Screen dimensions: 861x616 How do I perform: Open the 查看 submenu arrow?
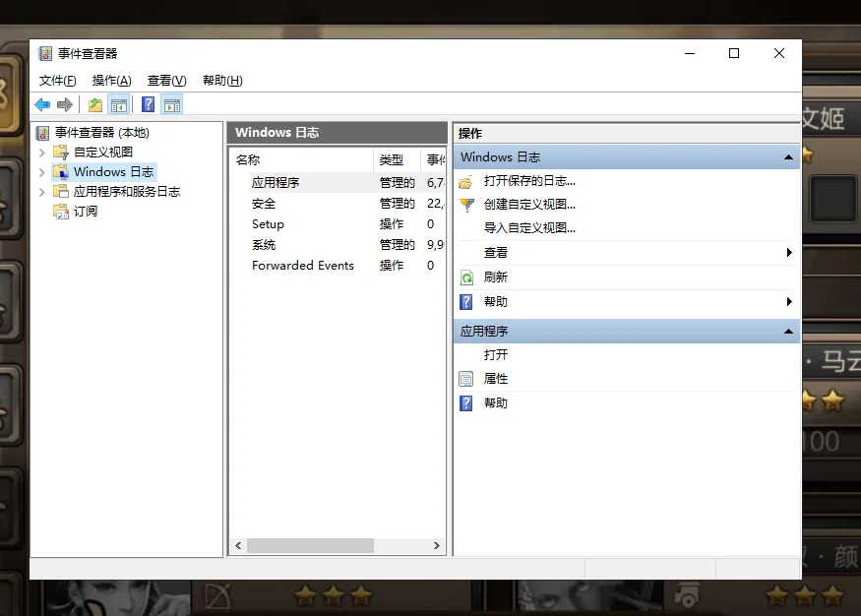click(789, 253)
